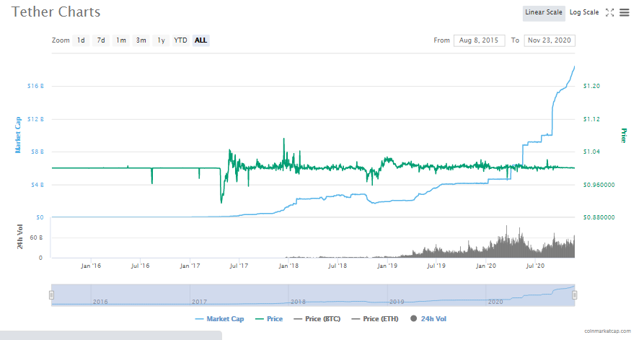Image resolution: width=644 pixels, height=340 pixels.
Task: Switch chart to Log Scale
Action: pos(584,13)
